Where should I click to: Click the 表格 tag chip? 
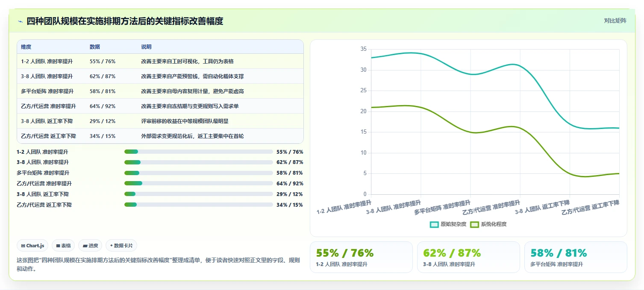pyautogui.click(x=63, y=246)
